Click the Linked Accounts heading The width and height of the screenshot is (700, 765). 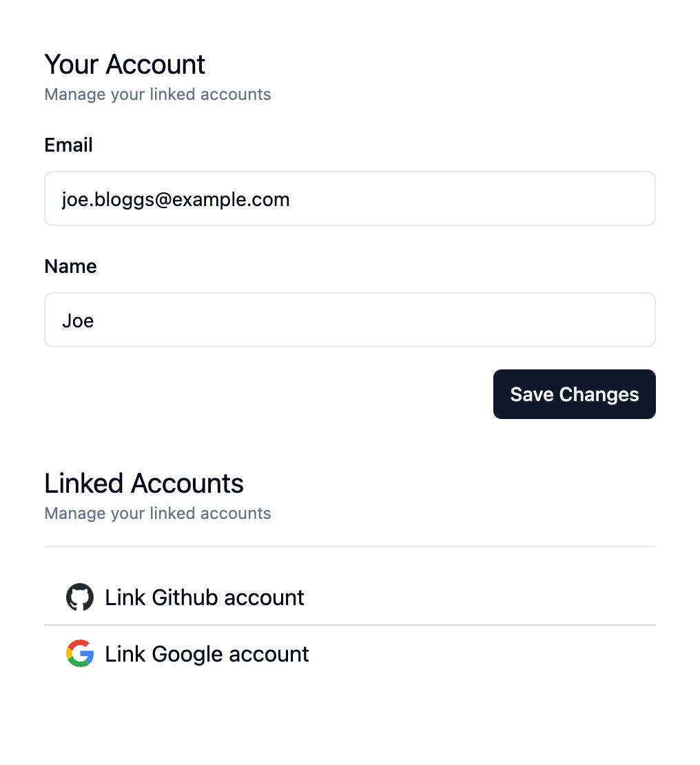click(x=144, y=484)
